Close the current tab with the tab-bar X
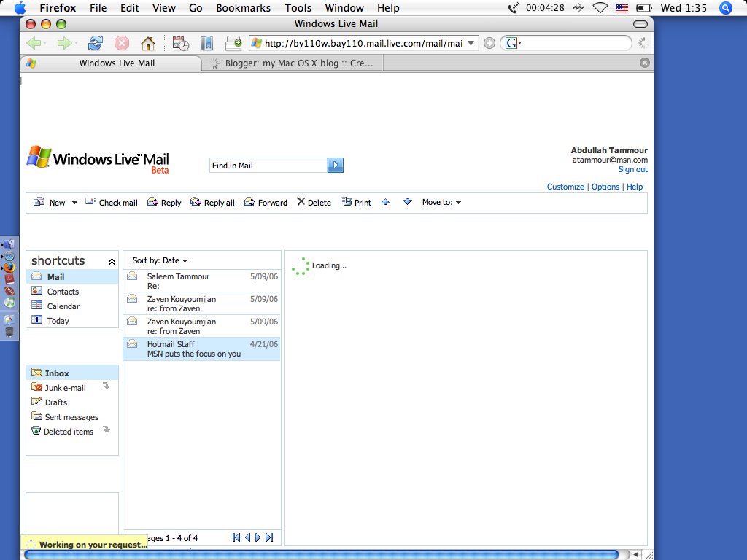 (645, 63)
